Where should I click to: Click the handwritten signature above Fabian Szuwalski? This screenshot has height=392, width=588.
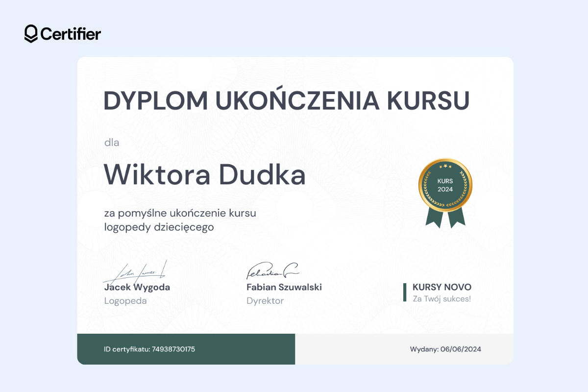[x=272, y=270]
